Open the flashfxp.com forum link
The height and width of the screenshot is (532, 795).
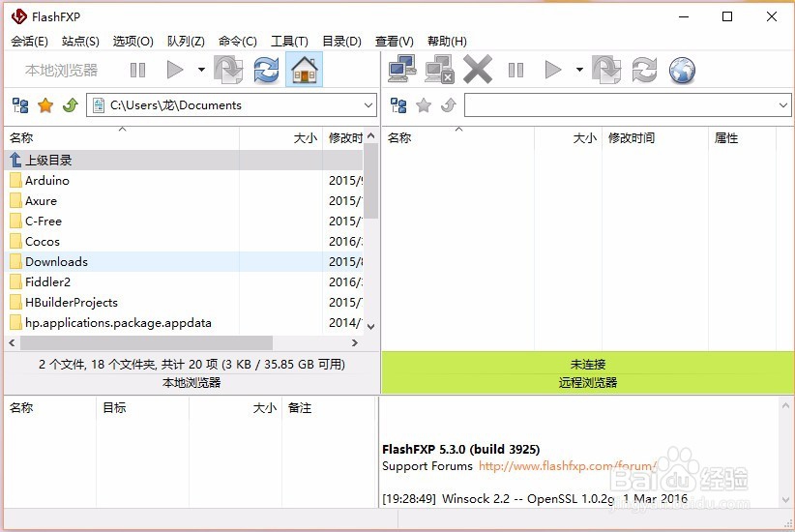(568, 466)
